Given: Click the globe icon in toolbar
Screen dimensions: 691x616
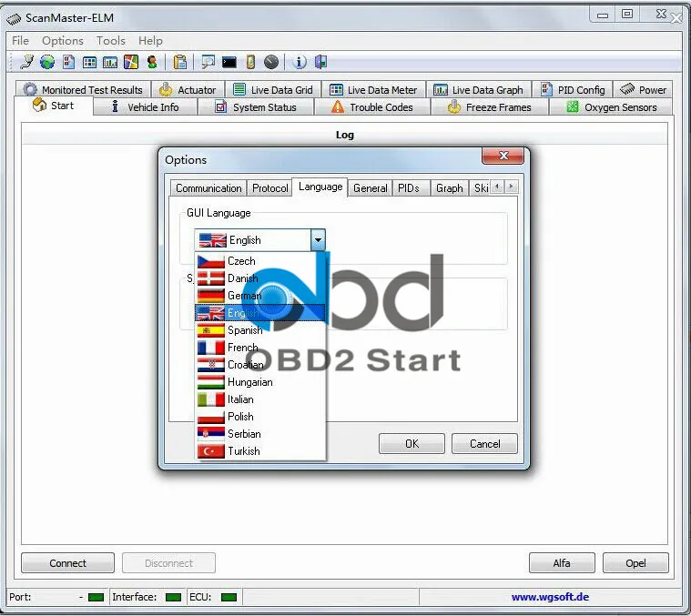Looking at the screenshot, I should point(47,62).
